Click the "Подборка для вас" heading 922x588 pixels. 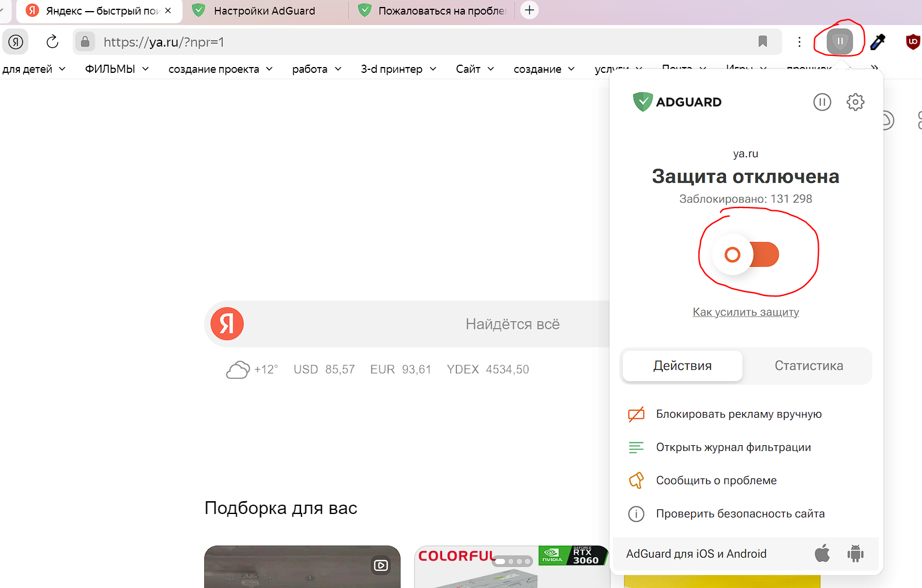[x=281, y=508]
